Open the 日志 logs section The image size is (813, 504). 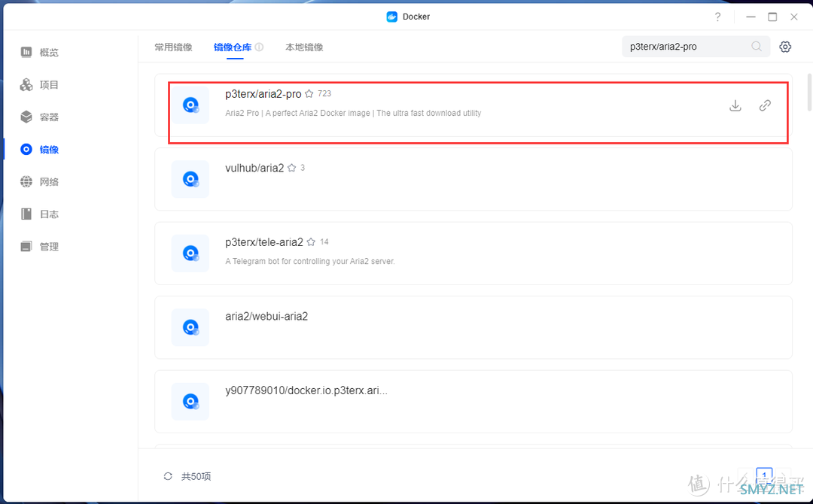point(39,214)
